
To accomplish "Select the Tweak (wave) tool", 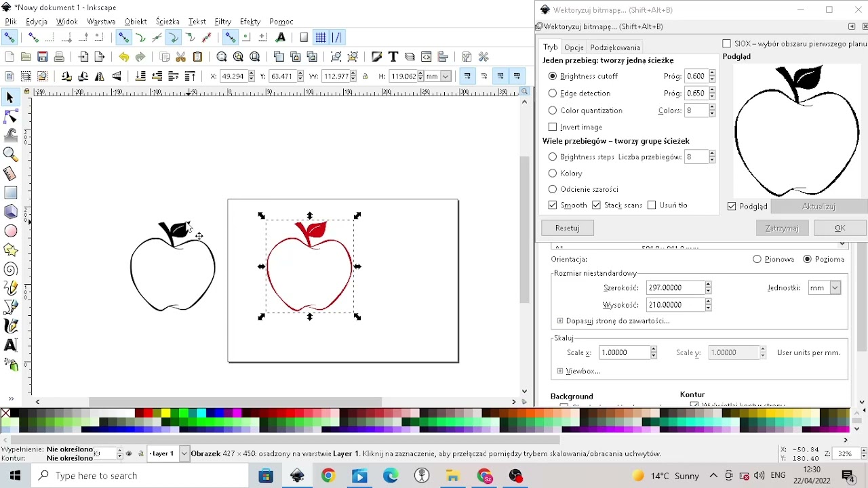I will click(x=10, y=136).
